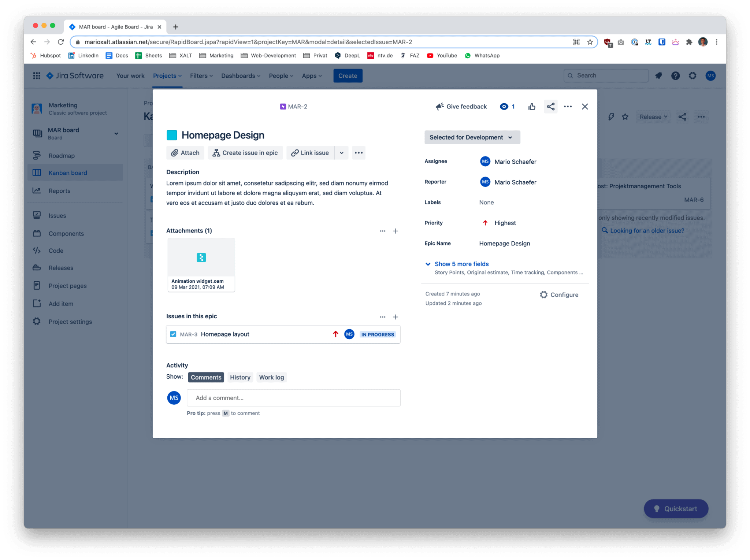Share the MAR-2 issue
Viewport: 750px width, 560px height.
pyautogui.click(x=550, y=107)
